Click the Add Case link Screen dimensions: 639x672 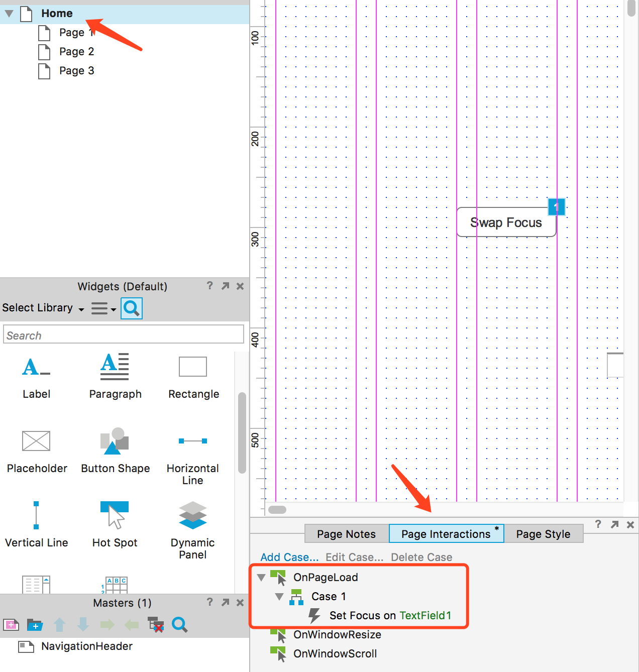tap(289, 557)
